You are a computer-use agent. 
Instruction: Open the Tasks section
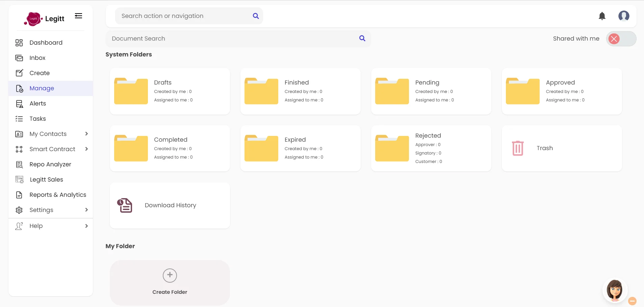click(x=37, y=119)
